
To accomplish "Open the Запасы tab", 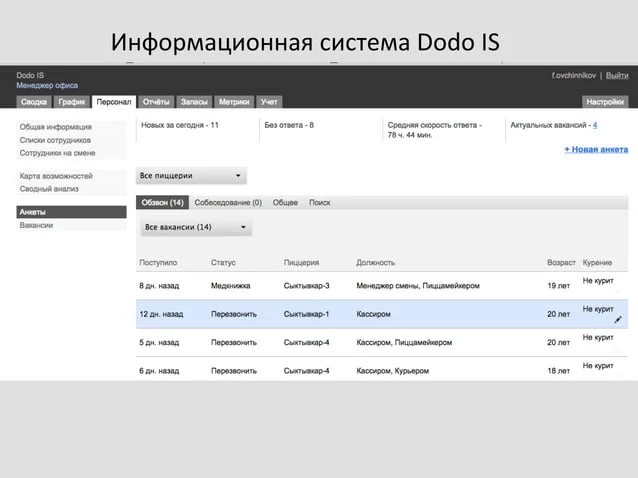I will tap(194, 102).
